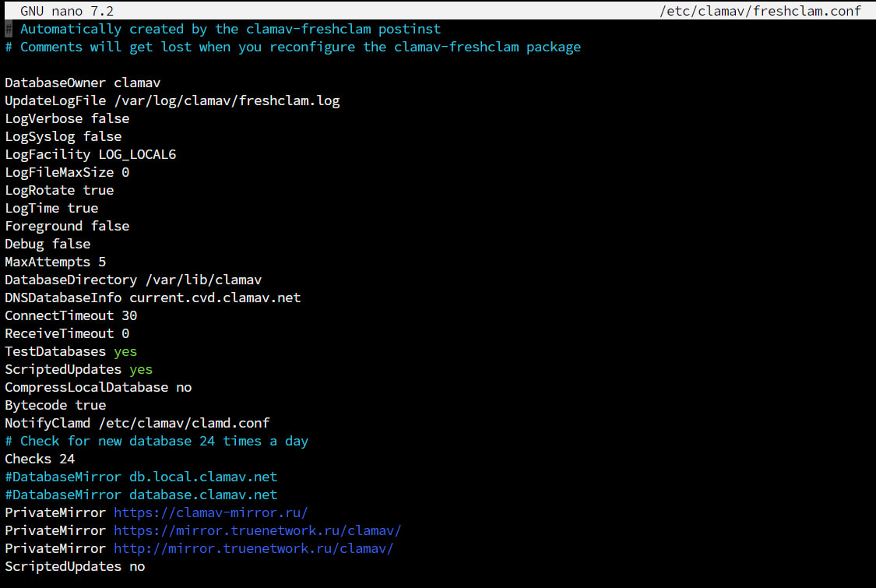Place cursor on the Checks 24 line
This screenshot has width=876, height=588.
point(40,459)
